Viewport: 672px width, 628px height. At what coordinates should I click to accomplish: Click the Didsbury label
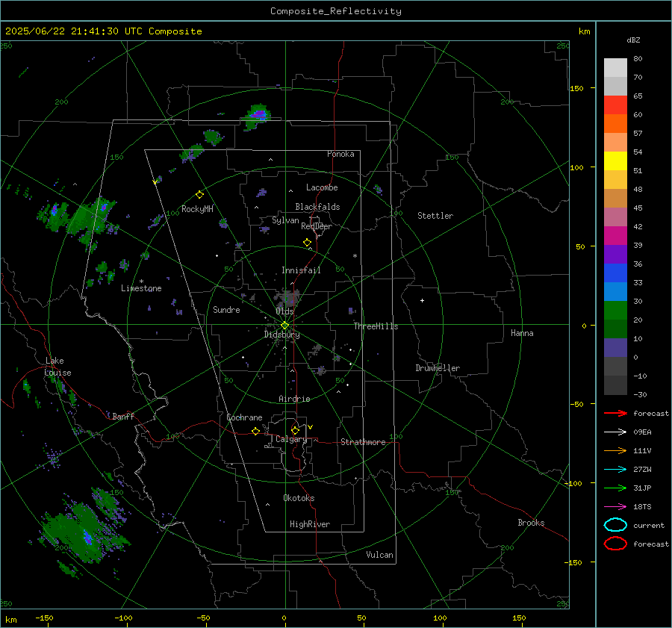click(282, 335)
